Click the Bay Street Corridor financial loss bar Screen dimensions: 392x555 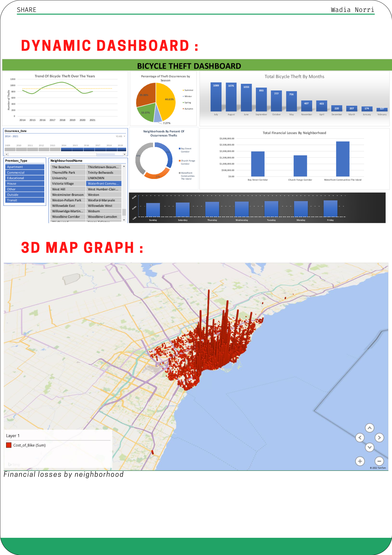pos(258,164)
